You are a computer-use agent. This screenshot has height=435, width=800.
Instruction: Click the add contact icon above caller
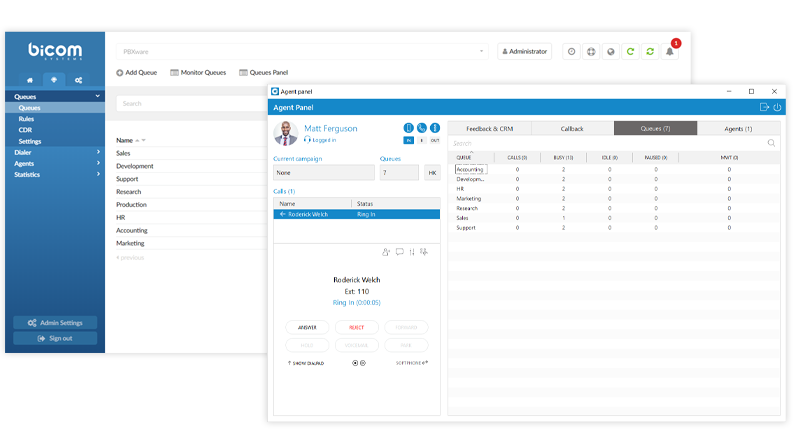coord(386,252)
